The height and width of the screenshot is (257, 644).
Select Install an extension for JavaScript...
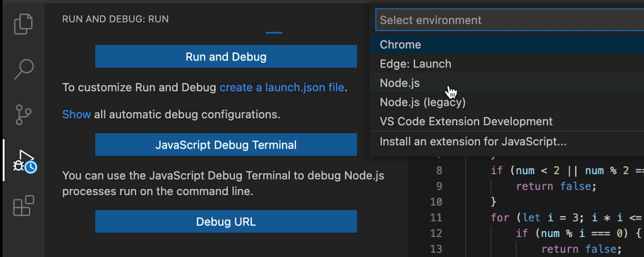click(x=507, y=141)
